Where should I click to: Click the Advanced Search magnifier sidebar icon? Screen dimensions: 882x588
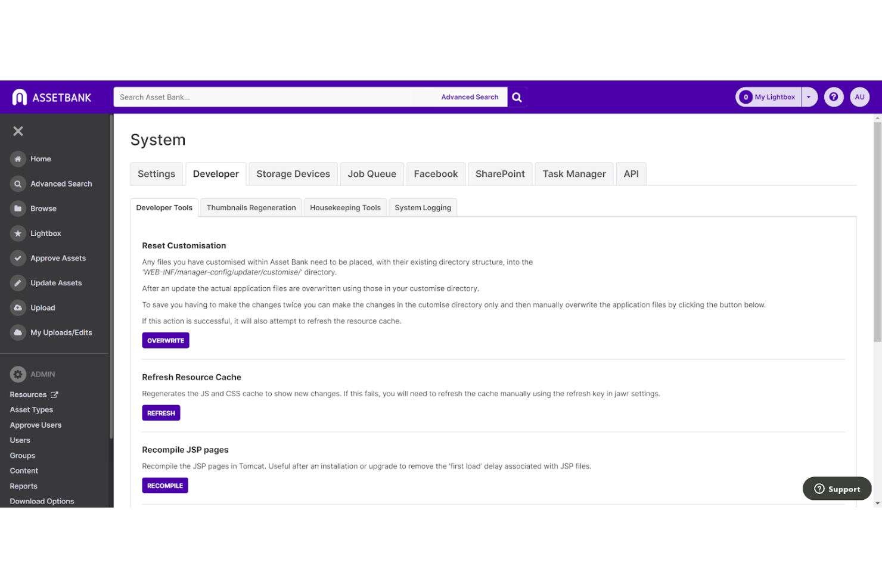click(x=18, y=184)
